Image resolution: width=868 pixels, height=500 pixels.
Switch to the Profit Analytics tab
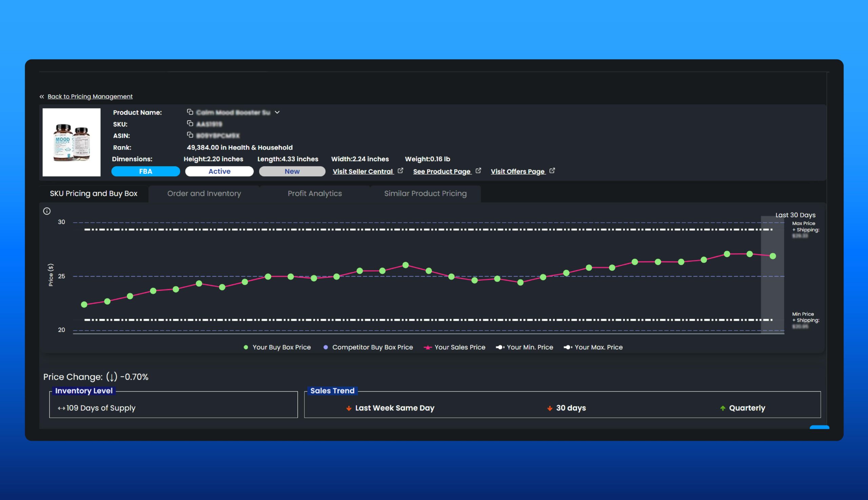pos(314,193)
